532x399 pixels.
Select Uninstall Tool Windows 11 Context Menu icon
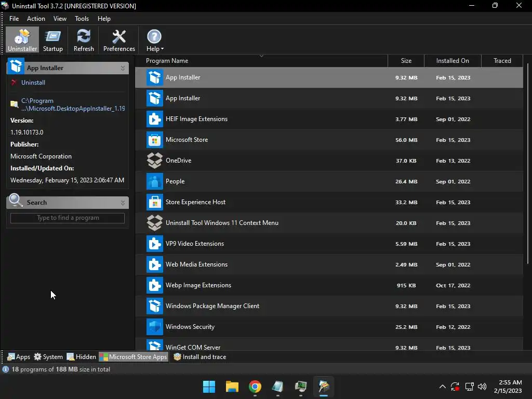pyautogui.click(x=155, y=223)
